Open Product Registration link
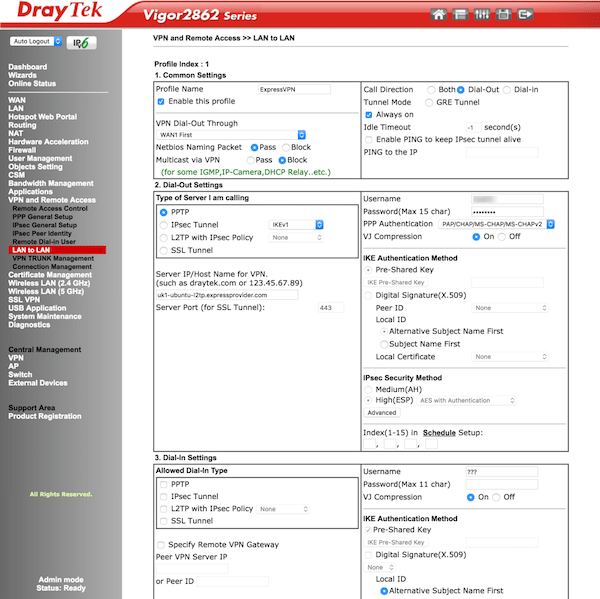The width and height of the screenshot is (600, 599). [45, 416]
